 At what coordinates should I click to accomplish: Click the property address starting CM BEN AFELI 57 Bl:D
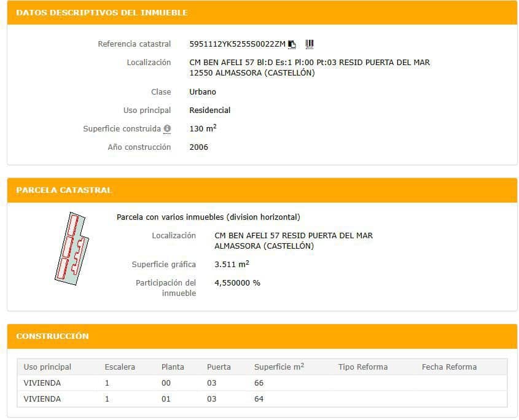309,63
